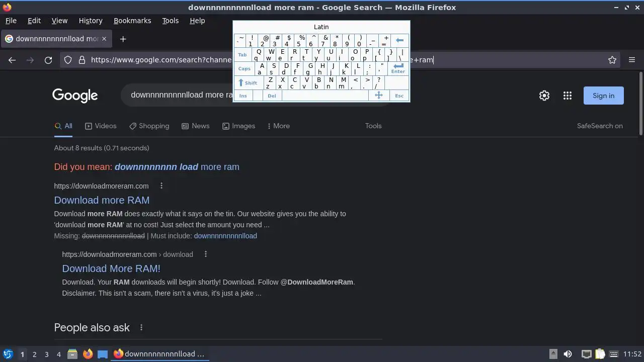Click the tracking protection shield icon
Viewport: 644px width, 362px height.
[x=68, y=60]
